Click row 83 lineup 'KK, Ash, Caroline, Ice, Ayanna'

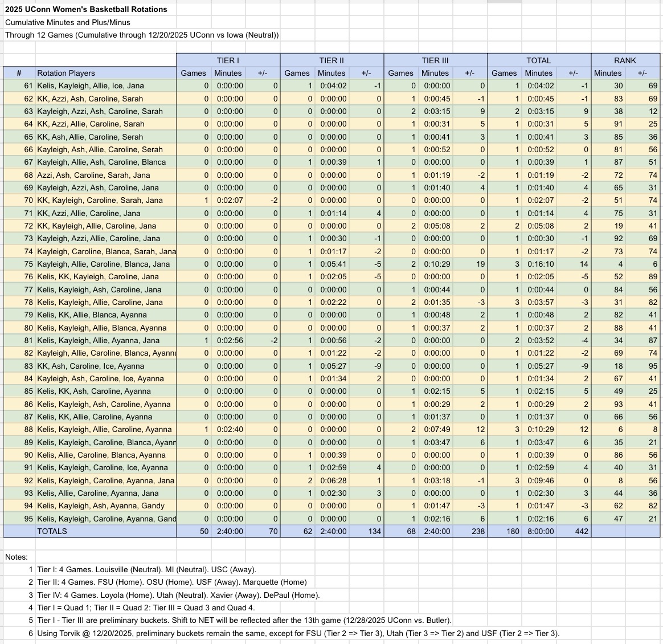91,366
